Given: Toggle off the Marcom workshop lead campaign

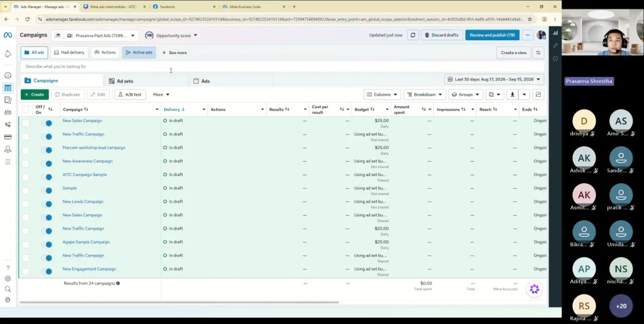Looking at the screenshot, I should (47, 150).
